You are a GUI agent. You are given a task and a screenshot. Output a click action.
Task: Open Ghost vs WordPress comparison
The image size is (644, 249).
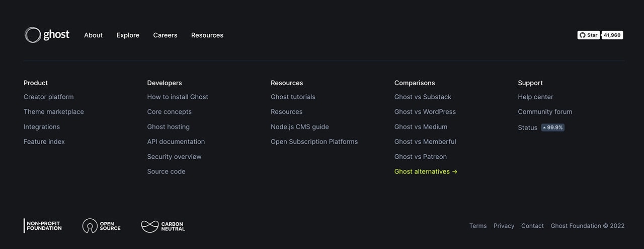[425, 112]
